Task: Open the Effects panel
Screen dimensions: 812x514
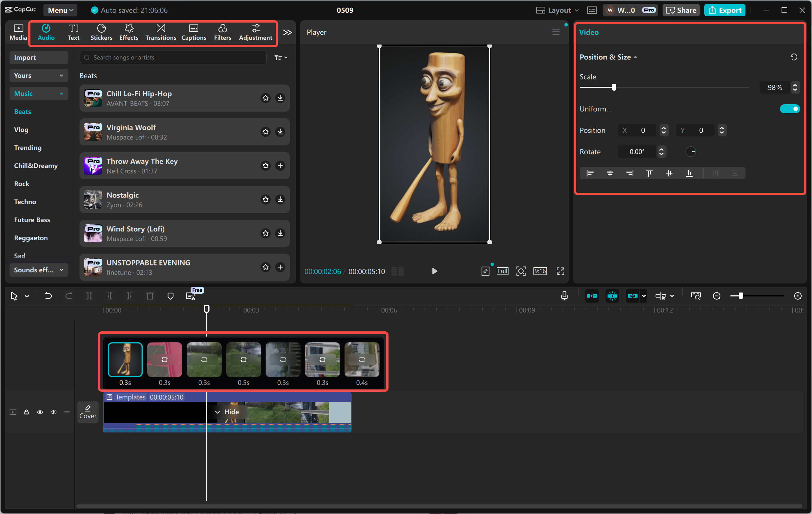Action: 129,32
